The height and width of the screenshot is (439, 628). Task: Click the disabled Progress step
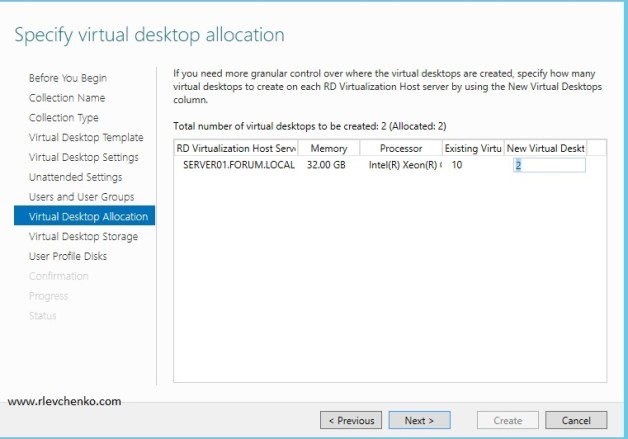pyautogui.click(x=48, y=296)
